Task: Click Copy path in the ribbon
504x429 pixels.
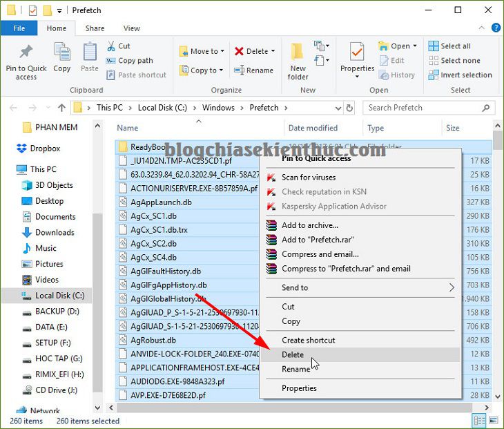Action: coord(130,61)
